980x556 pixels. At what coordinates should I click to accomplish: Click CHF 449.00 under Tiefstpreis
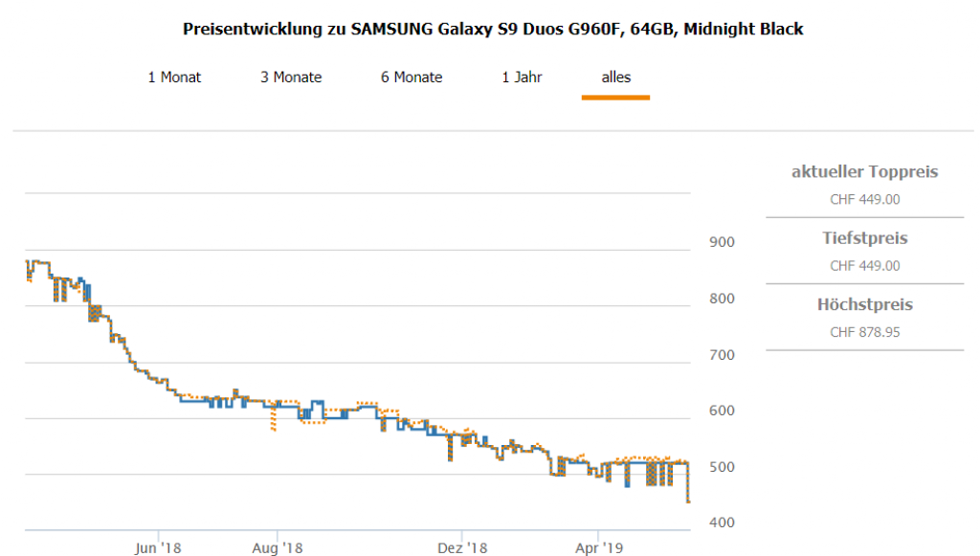(x=864, y=266)
